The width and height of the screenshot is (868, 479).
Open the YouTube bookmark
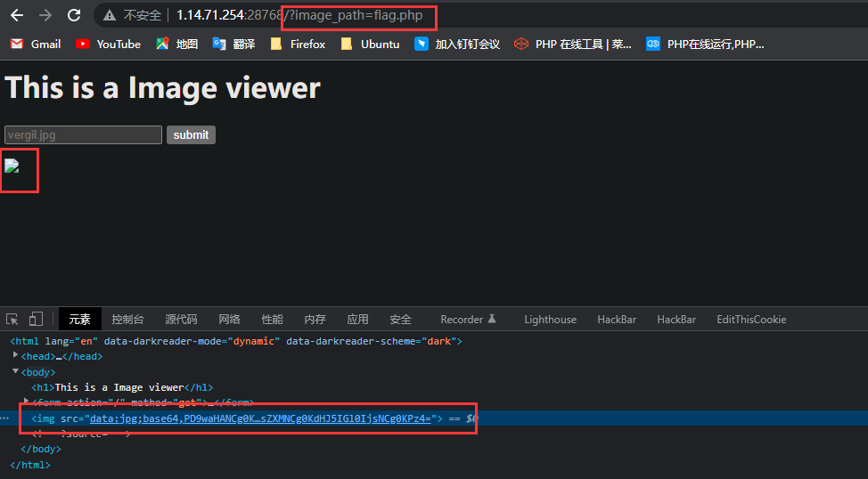tap(109, 44)
